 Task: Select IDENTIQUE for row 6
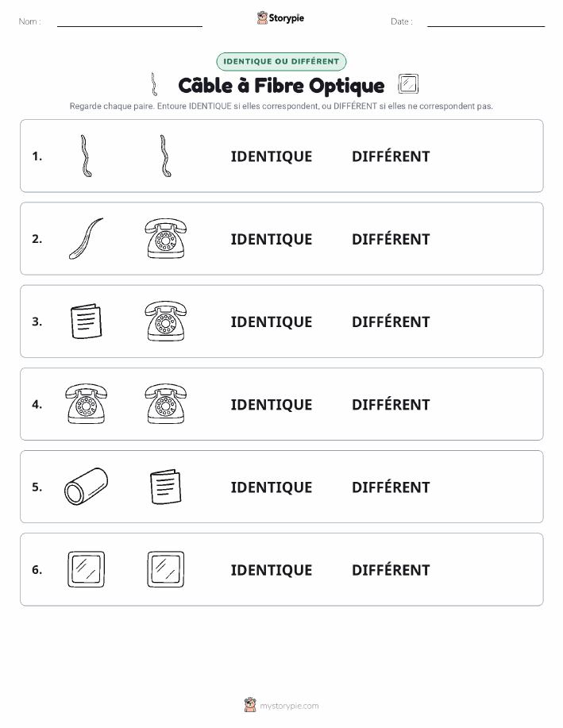click(x=272, y=570)
